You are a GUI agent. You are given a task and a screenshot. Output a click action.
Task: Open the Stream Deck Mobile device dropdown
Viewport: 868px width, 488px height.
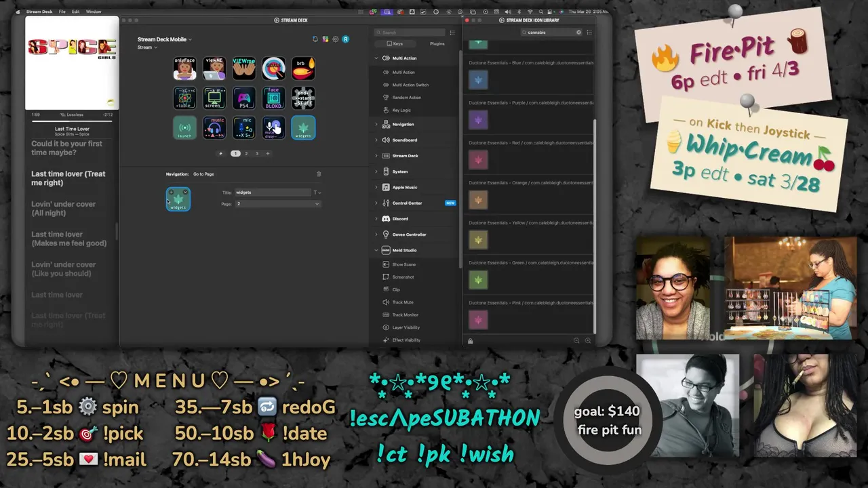pyautogui.click(x=165, y=39)
